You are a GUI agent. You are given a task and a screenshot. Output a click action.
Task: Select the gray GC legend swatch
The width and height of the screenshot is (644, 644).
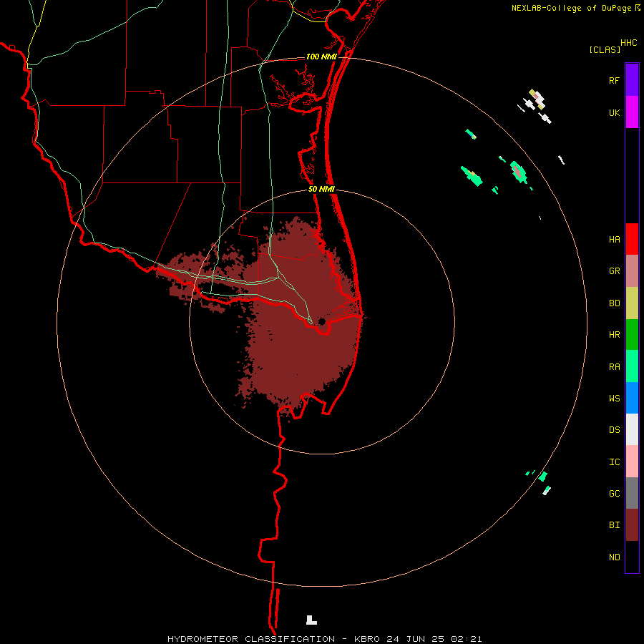click(632, 493)
